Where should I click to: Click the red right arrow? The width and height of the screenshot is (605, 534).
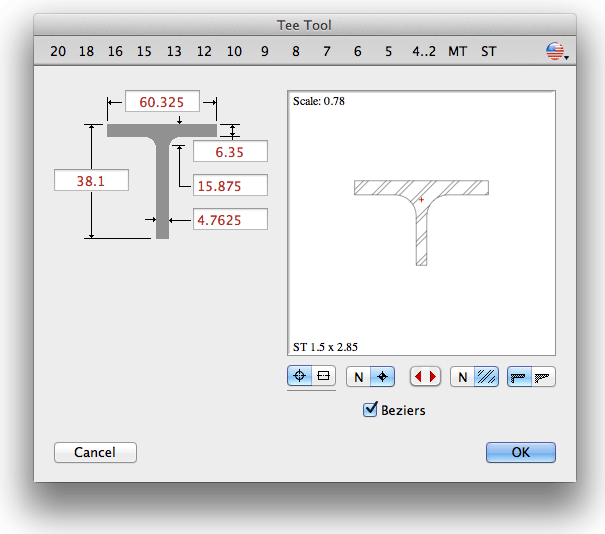tap(433, 376)
